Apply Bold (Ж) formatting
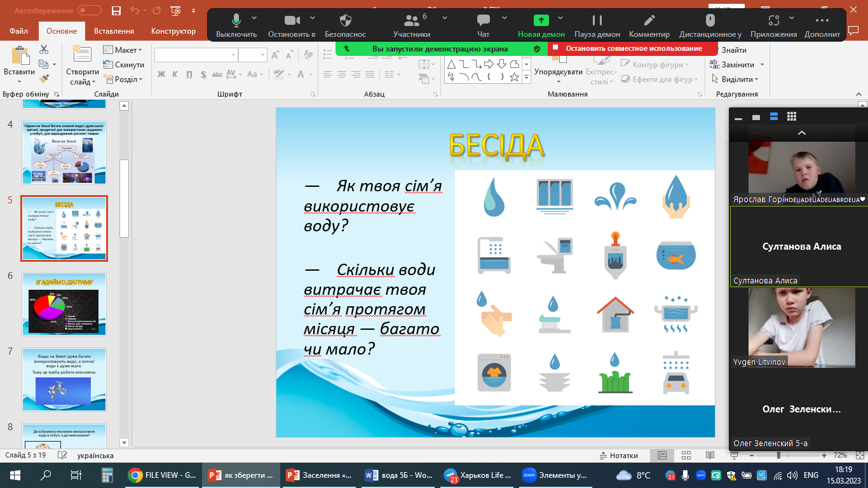This screenshot has width=868, height=488. point(161,74)
